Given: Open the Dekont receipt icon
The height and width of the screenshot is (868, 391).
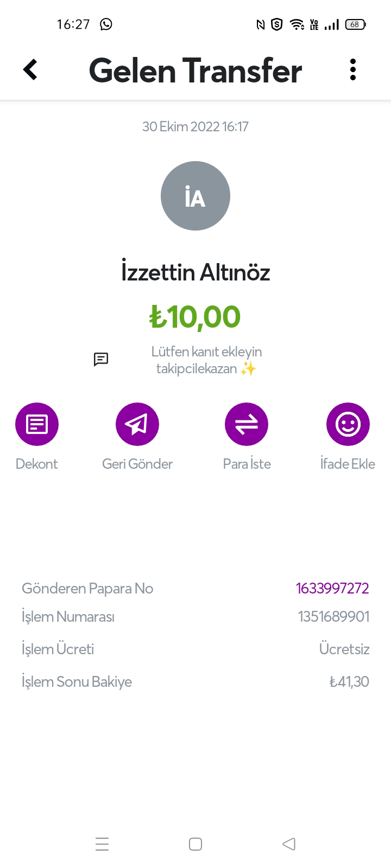Looking at the screenshot, I should click(x=37, y=424).
